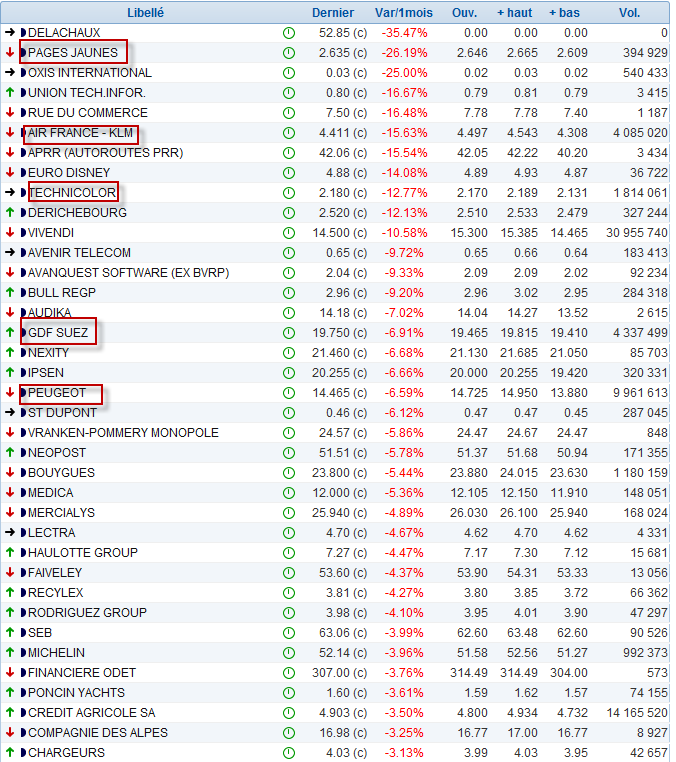Expand the small triangle before BOUYGUES name
The height and width of the screenshot is (762, 676).
23,473
